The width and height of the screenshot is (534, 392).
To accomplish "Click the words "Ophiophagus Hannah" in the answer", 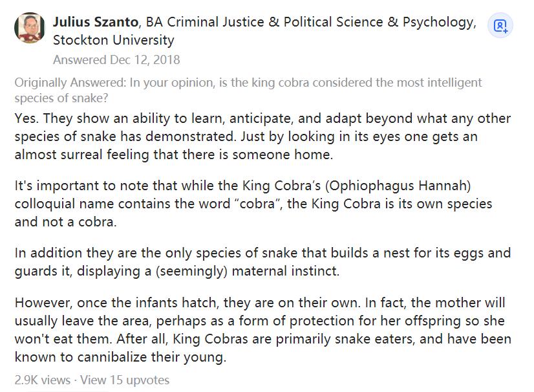I will (398, 186).
